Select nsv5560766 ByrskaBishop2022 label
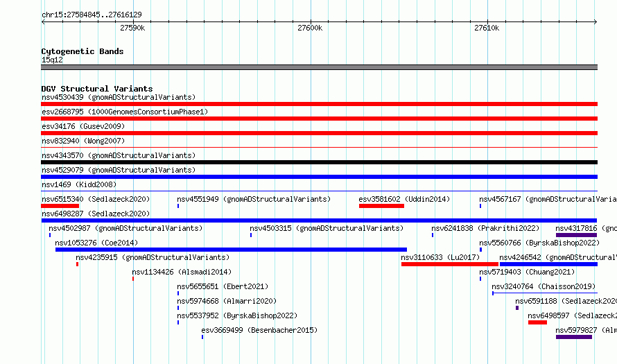The width and height of the screenshot is (617, 364). tap(539, 243)
